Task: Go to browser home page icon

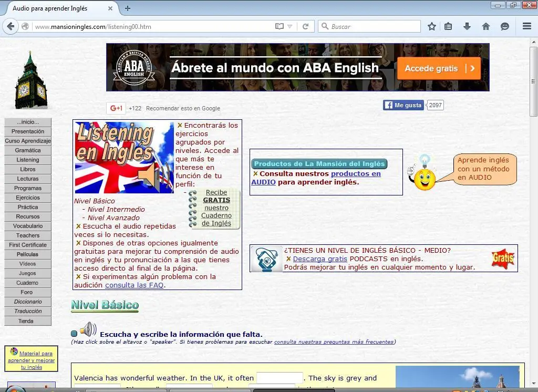Action: pos(486,26)
